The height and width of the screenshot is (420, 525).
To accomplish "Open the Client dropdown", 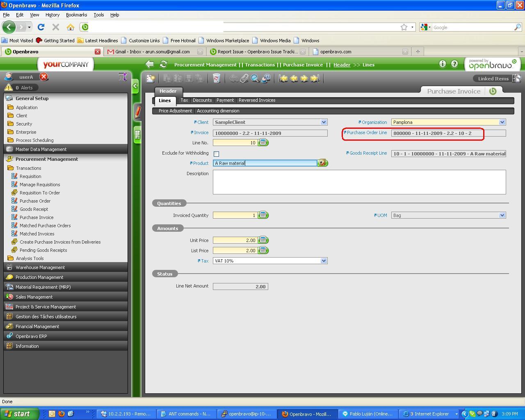I will pos(324,122).
